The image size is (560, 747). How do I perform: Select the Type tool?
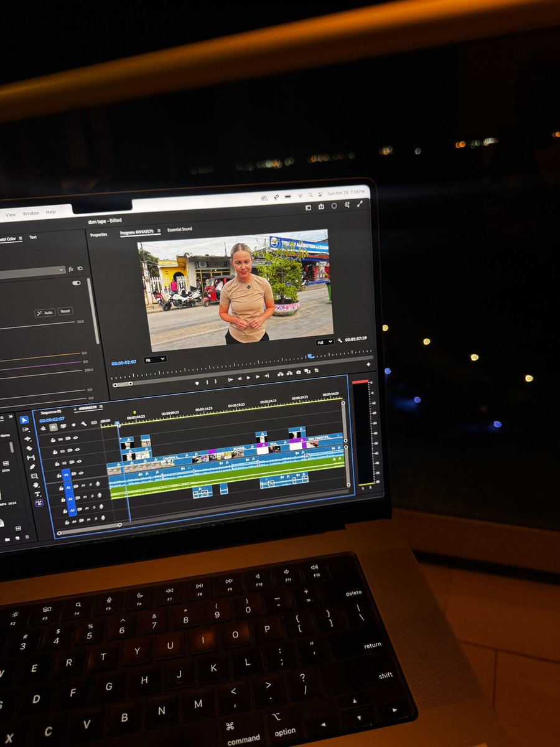37,494
